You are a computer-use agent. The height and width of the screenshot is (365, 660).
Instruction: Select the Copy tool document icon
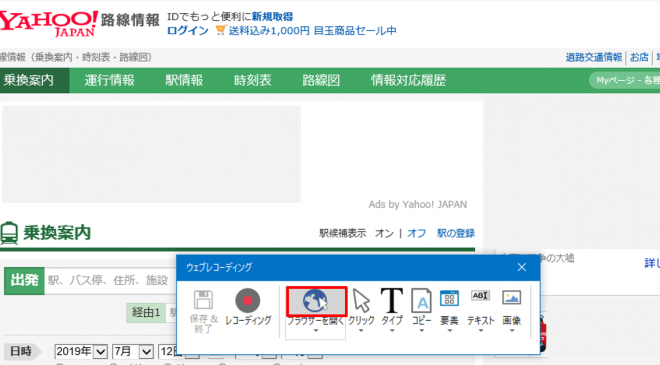pos(421,301)
